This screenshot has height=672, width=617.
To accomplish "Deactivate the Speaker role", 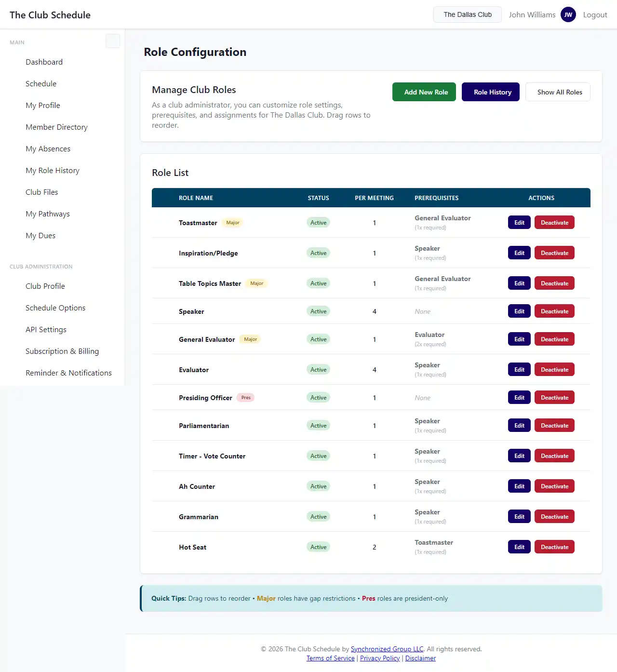I will [x=554, y=311].
